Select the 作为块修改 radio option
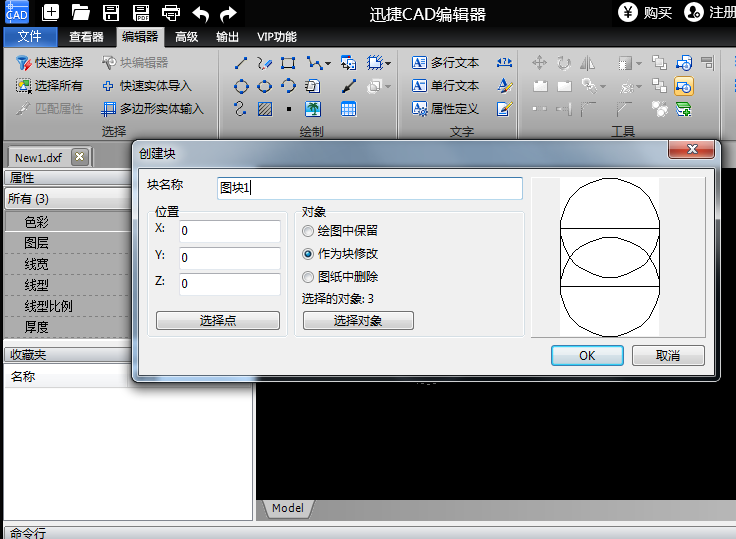Image resolution: width=736 pixels, height=539 pixels. [308, 254]
